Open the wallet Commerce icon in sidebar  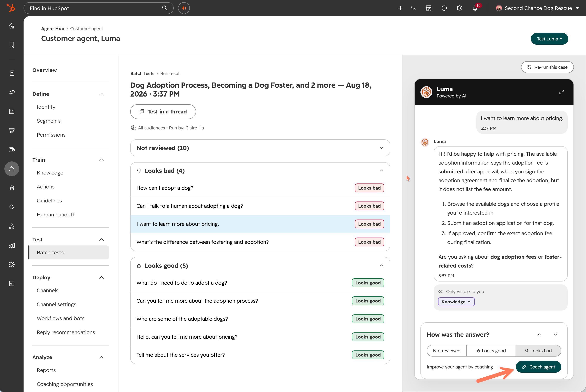(x=12, y=150)
